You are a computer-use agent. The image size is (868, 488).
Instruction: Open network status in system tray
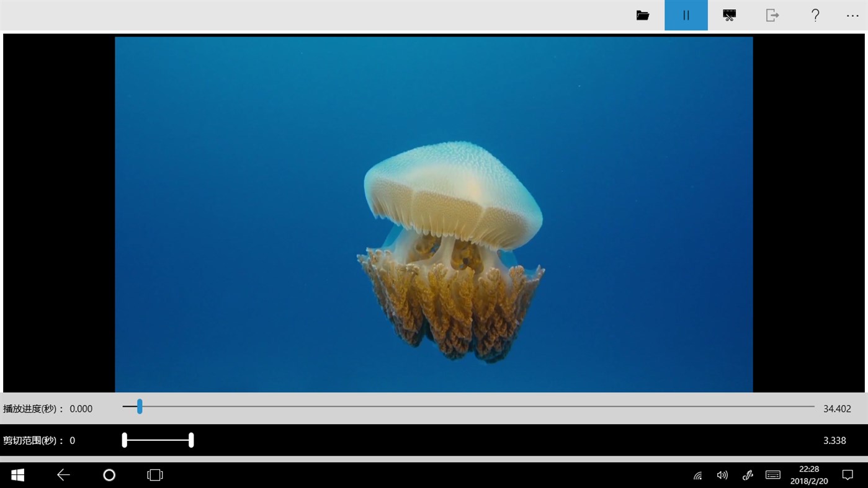pos(698,476)
